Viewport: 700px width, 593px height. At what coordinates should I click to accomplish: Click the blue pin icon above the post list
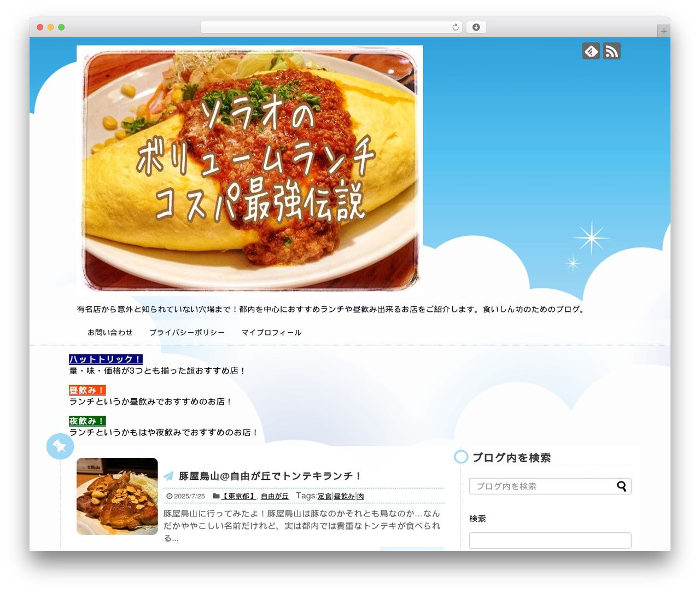tap(60, 446)
